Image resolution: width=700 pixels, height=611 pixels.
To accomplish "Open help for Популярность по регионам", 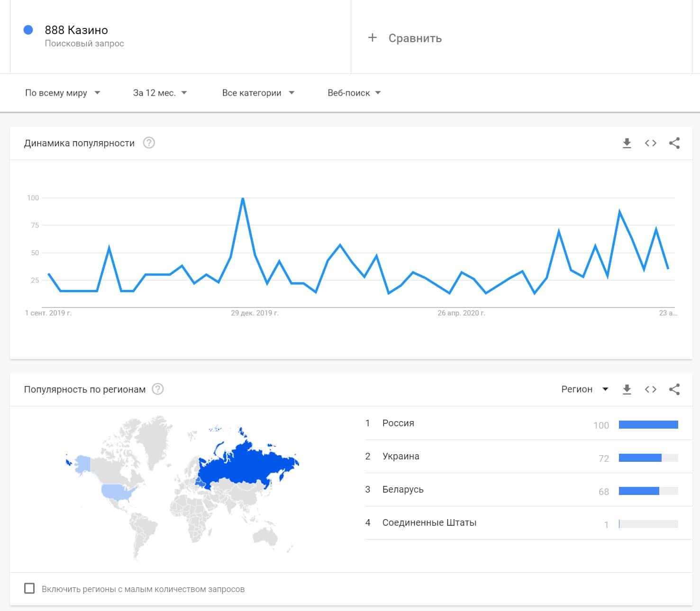I will tap(158, 389).
